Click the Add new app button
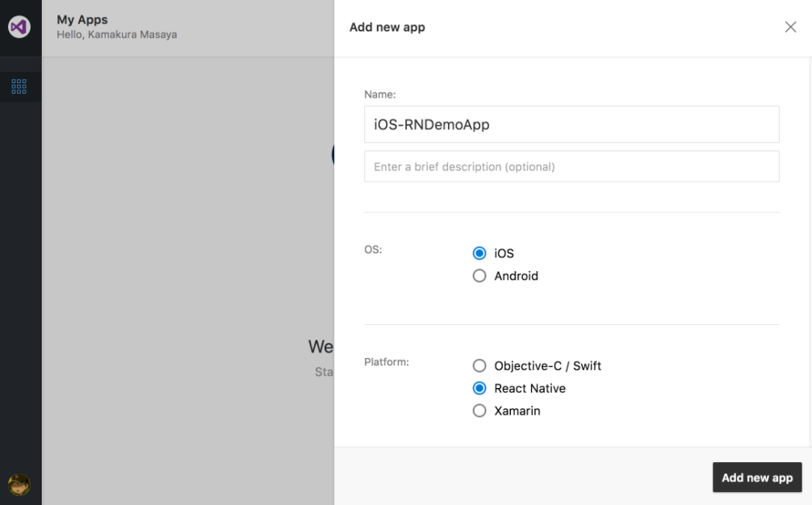Image resolution: width=812 pixels, height=505 pixels. (x=757, y=478)
